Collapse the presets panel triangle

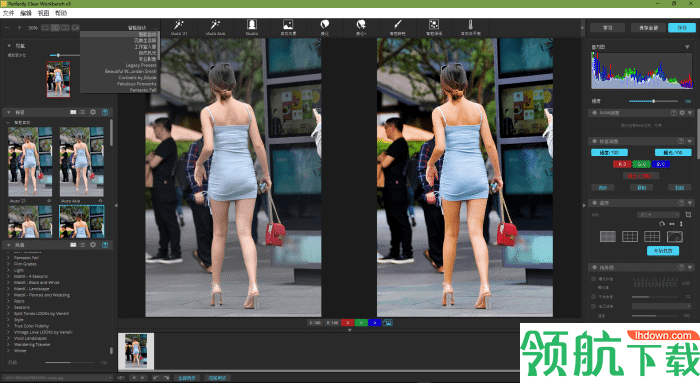tap(8, 112)
